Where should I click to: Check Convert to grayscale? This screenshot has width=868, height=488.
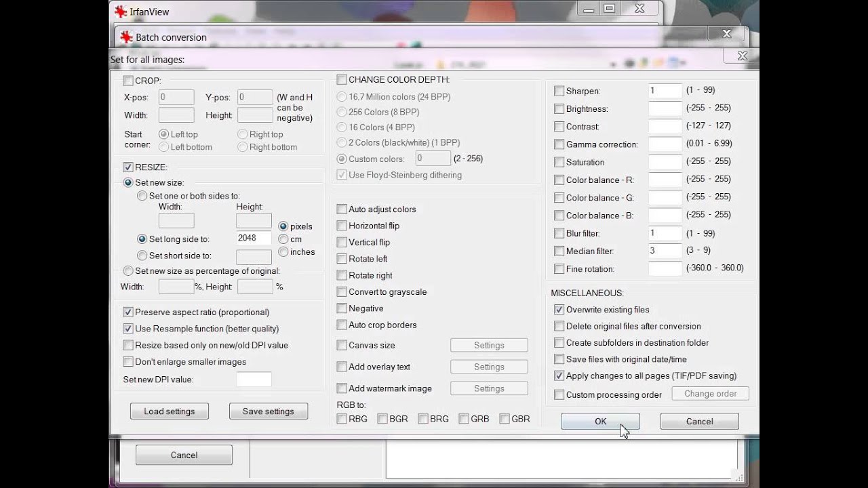342,292
